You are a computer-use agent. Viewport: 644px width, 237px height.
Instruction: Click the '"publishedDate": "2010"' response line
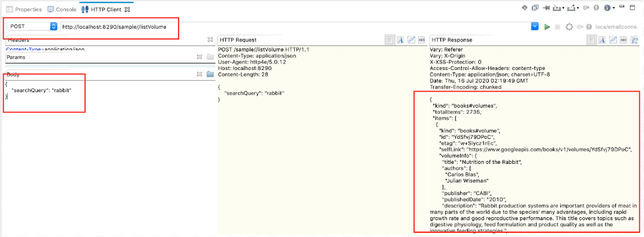tap(473, 200)
